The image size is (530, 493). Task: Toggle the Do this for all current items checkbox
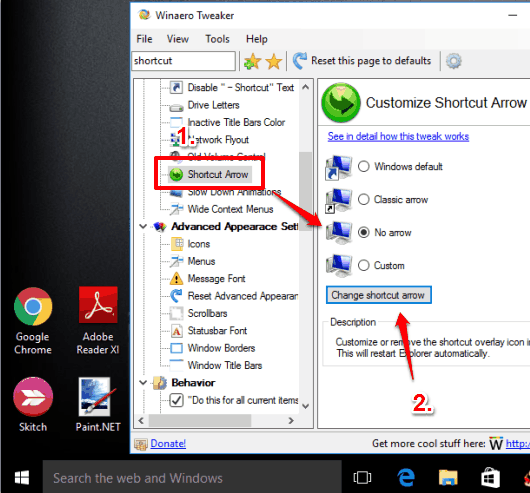(176, 400)
